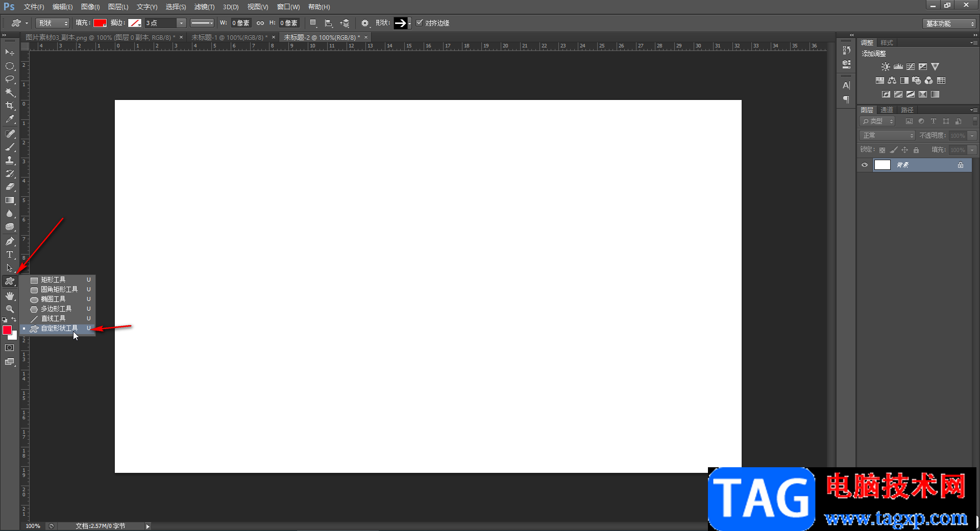Image resolution: width=980 pixels, height=531 pixels.
Task: Click the path alignment button
Action: click(329, 23)
